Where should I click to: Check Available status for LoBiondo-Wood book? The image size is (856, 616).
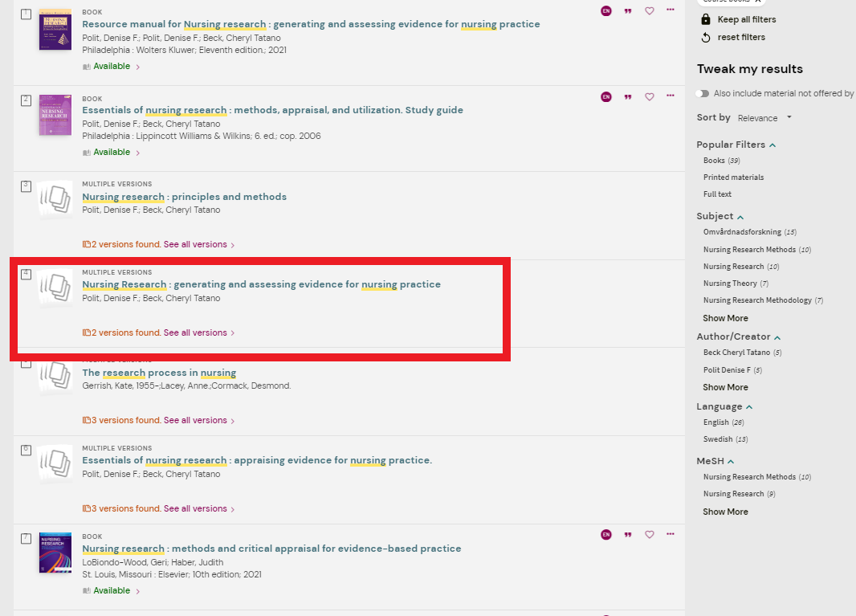point(112,591)
